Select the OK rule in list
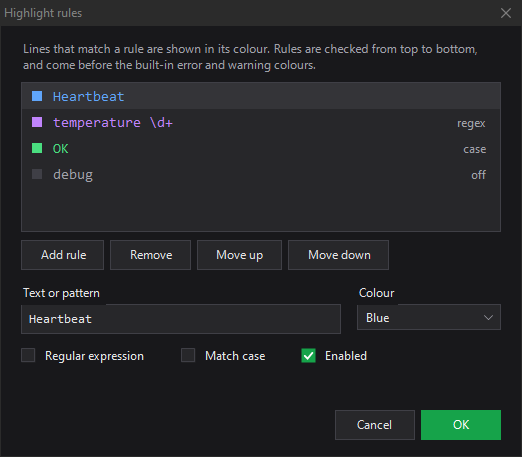 point(261,148)
